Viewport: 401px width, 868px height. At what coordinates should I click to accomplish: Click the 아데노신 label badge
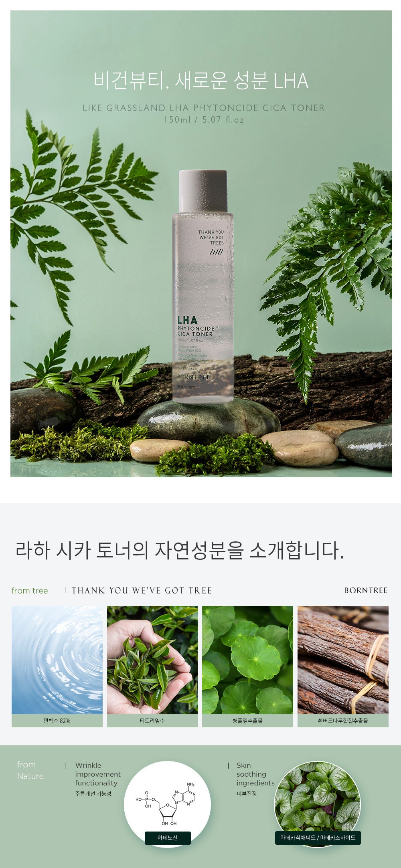point(168,838)
